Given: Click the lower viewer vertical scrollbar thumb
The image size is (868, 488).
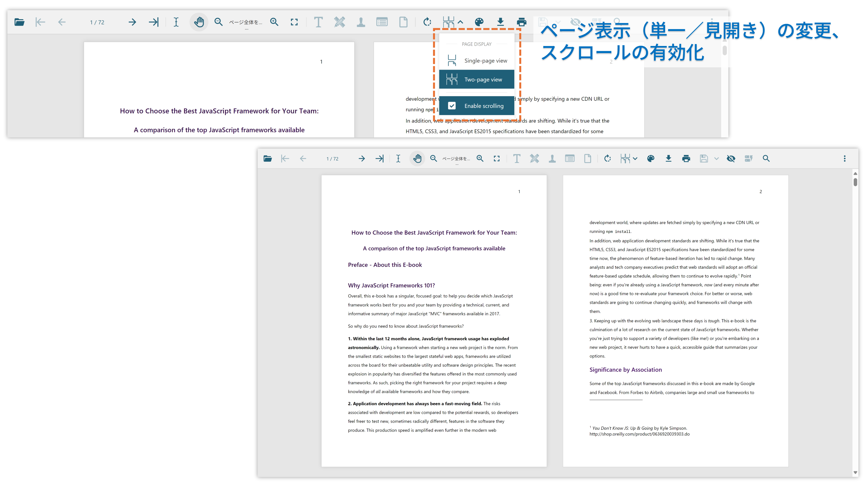Looking at the screenshot, I should coord(855,182).
